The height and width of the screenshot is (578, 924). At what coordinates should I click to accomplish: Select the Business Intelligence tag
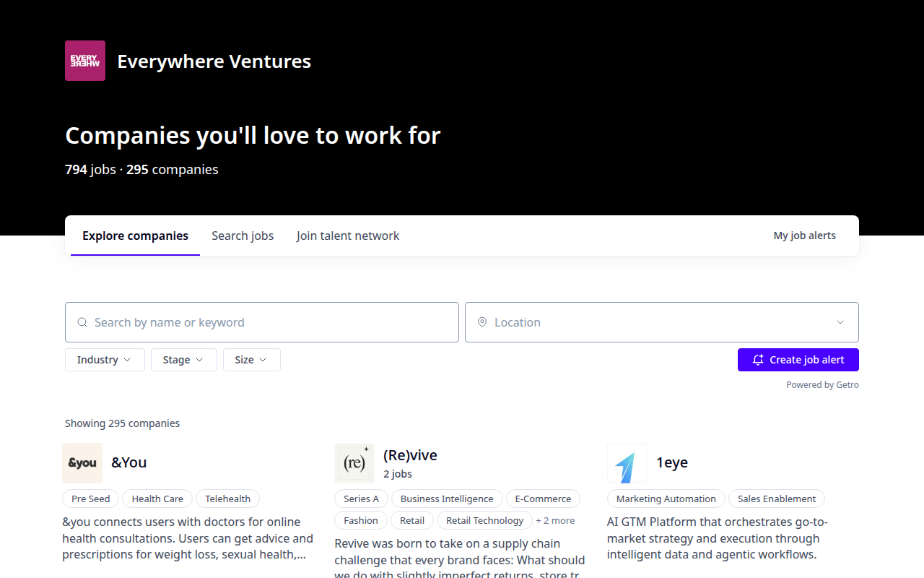click(447, 499)
